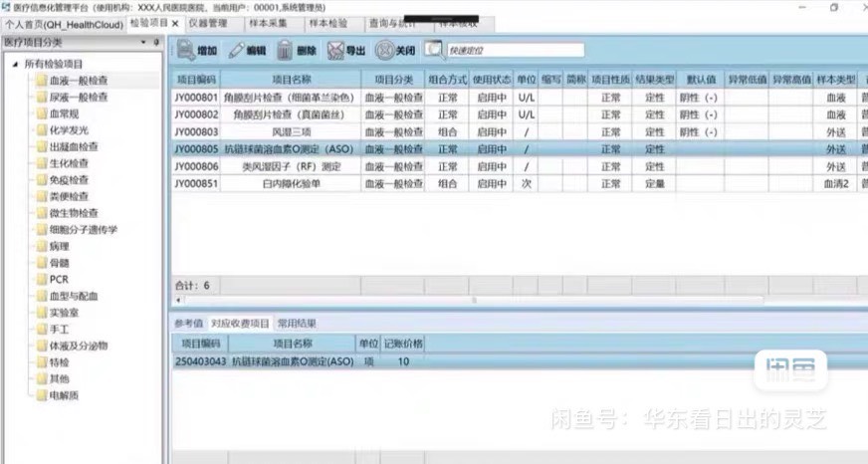Select the 体液及分泌物 folder
Viewport: 868px width, 464px height.
coord(72,347)
